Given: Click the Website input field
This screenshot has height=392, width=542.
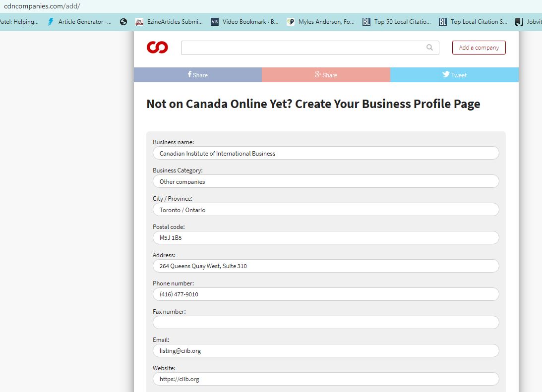Looking at the screenshot, I should point(326,379).
